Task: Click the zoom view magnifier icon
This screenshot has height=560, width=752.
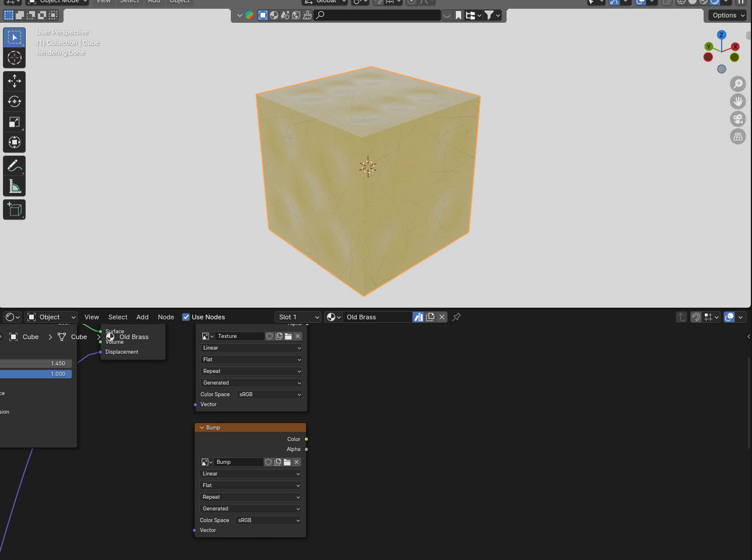Action: coord(738,84)
